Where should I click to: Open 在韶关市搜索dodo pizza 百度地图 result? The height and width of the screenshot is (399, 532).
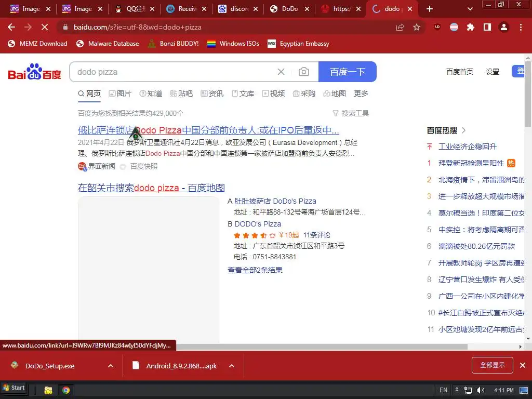coord(151,188)
